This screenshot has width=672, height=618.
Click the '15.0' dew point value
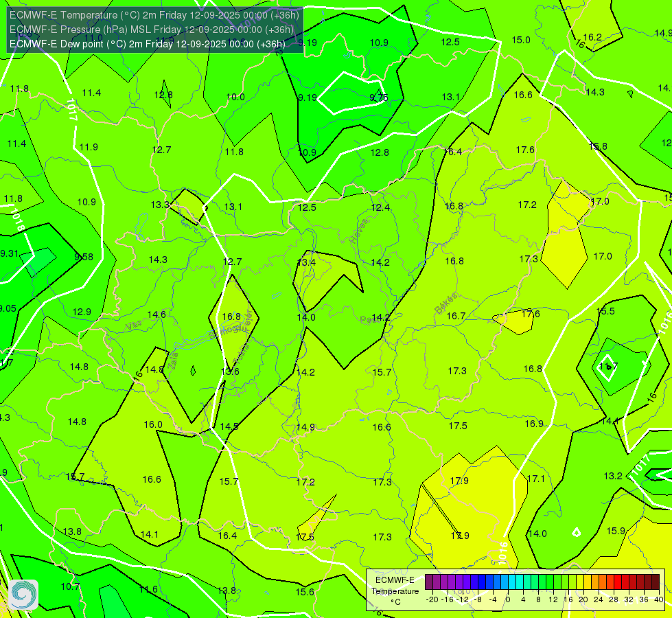(x=521, y=40)
